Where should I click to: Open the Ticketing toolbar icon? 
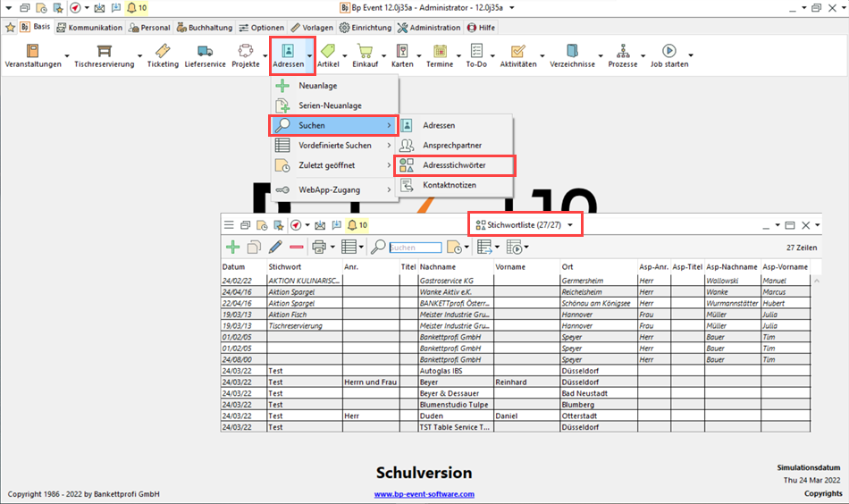162,55
